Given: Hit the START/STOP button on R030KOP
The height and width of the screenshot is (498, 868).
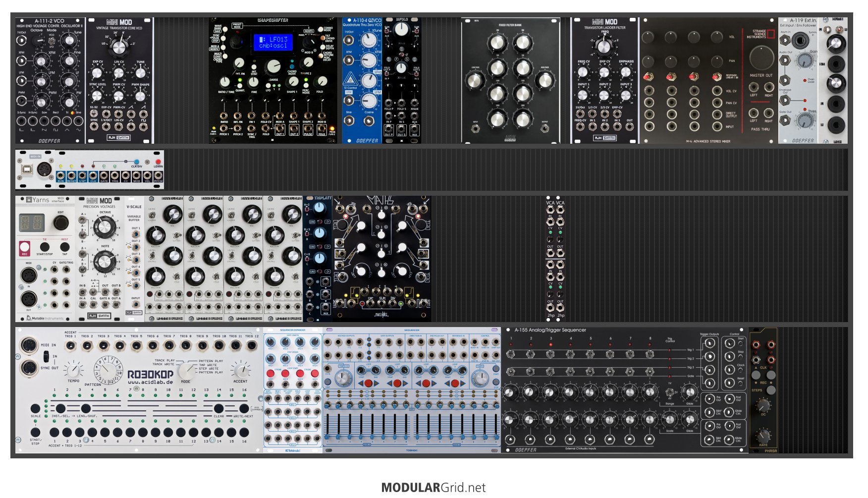Looking at the screenshot, I should [x=36, y=433].
